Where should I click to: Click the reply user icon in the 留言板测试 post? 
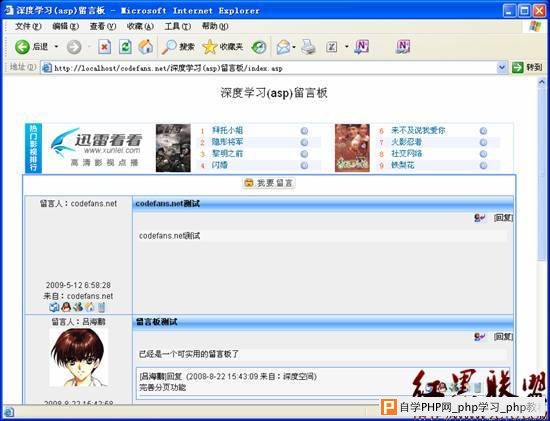click(479, 337)
